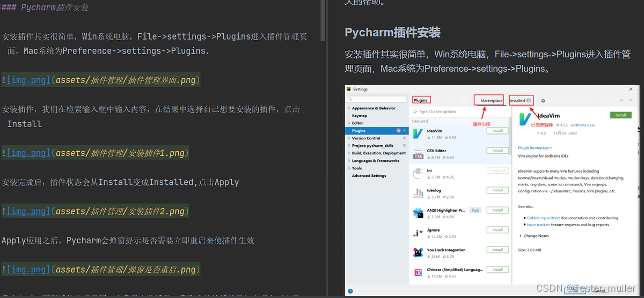The width and height of the screenshot is (644, 298).
Task: Install the ANSI Highlighter plugin
Action: [497, 210]
